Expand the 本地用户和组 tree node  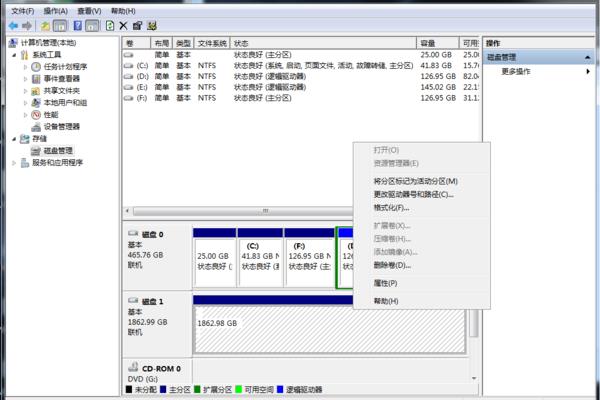[26, 103]
